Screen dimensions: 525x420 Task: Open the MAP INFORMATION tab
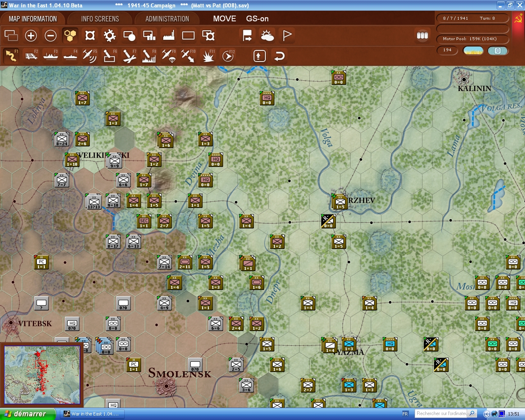point(33,19)
